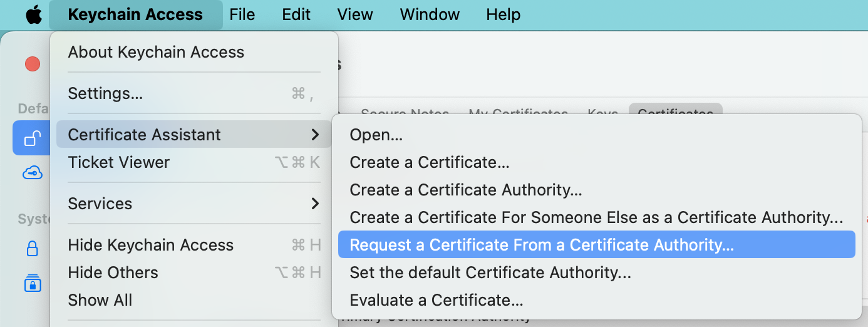The height and width of the screenshot is (327, 868).
Task: Select the System keychain padlock icon
Action: [x=32, y=249]
